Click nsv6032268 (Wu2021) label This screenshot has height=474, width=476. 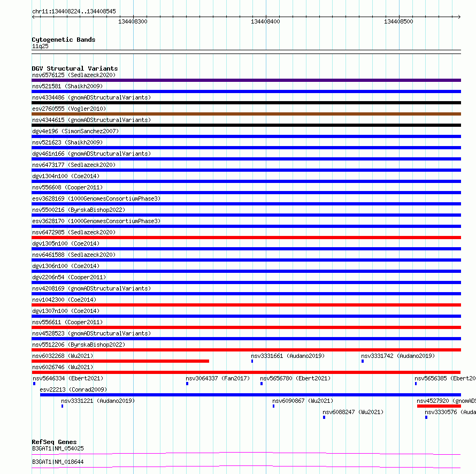click(x=63, y=356)
